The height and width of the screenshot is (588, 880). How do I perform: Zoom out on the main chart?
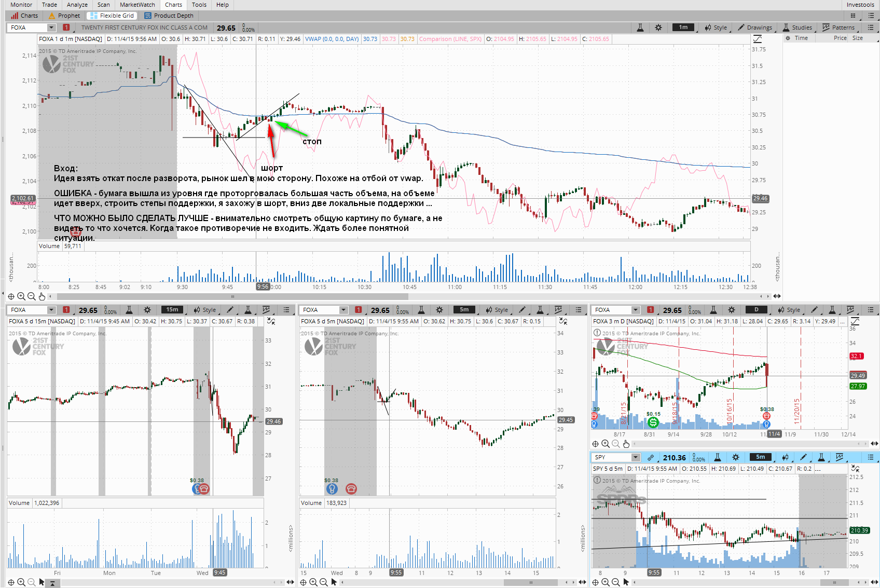[x=32, y=296]
